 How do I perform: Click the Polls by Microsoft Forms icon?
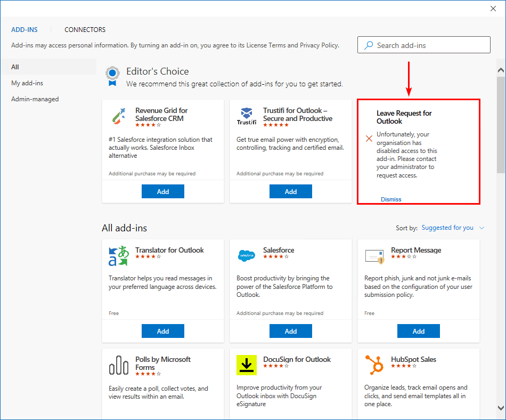(119, 366)
